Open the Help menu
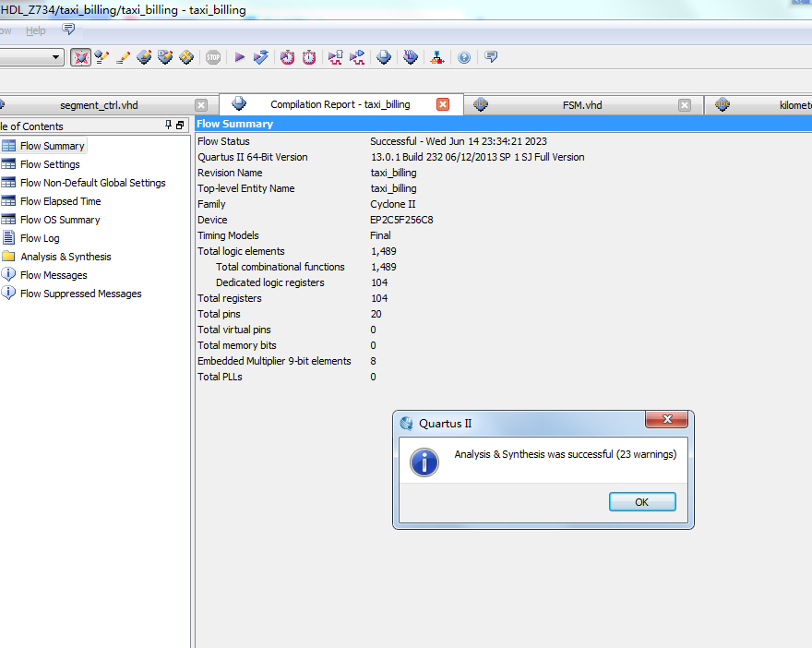812x648 pixels. (x=35, y=30)
